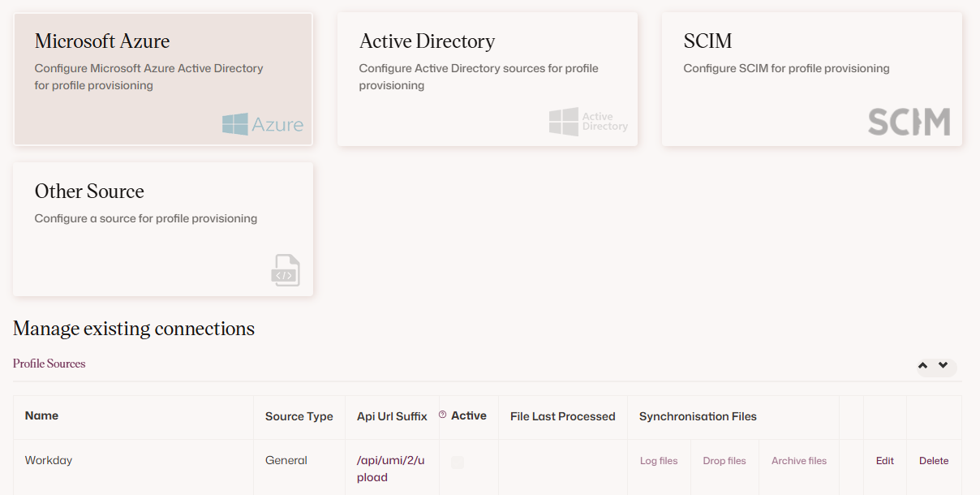The image size is (980, 495).
Task: Collapse Profile Sources with the up chevron
Action: [922, 366]
